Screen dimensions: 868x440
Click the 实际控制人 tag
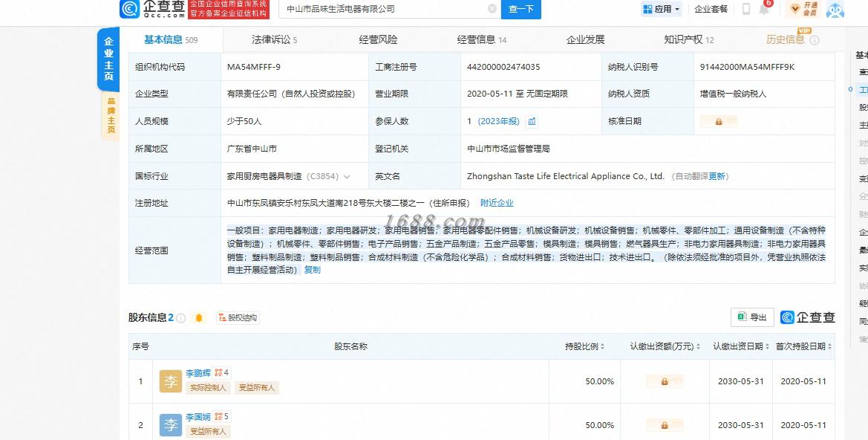point(208,388)
